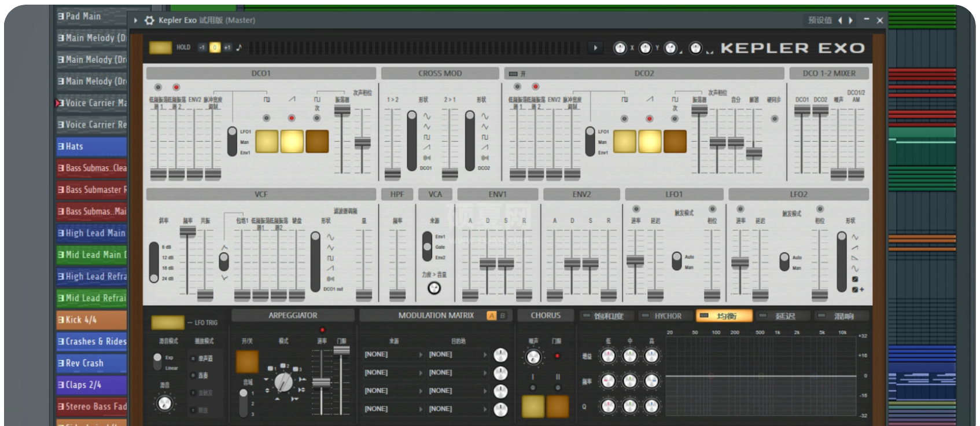This screenshot has width=980, height=426.
Task: Open the 延迟 effect tab
Action: pyautogui.click(x=784, y=316)
